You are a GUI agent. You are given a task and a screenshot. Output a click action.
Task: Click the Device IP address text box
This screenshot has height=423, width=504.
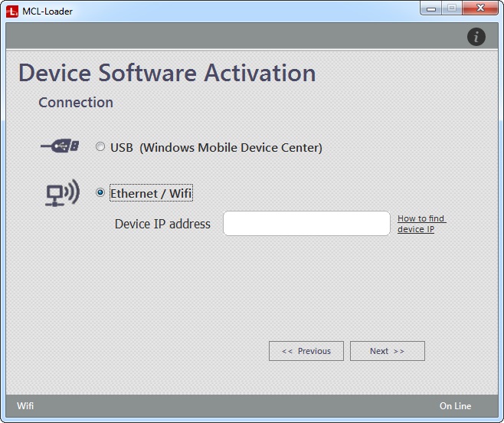[306, 224]
